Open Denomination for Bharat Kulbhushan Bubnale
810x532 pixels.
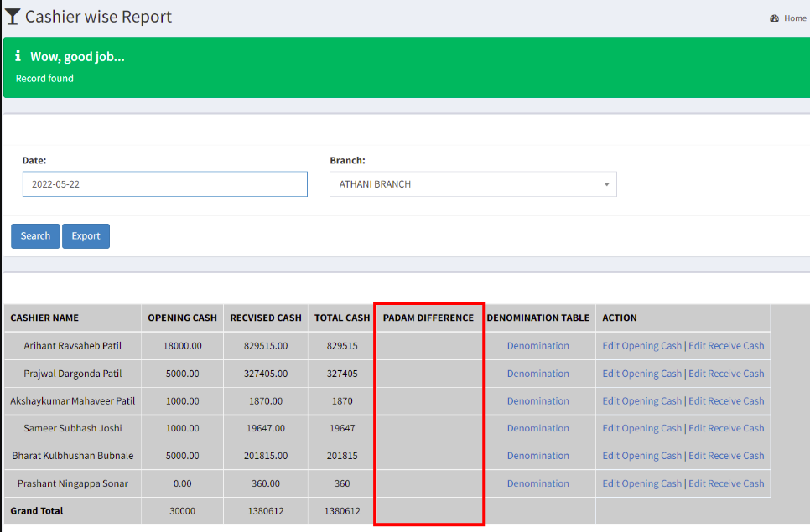click(x=537, y=456)
